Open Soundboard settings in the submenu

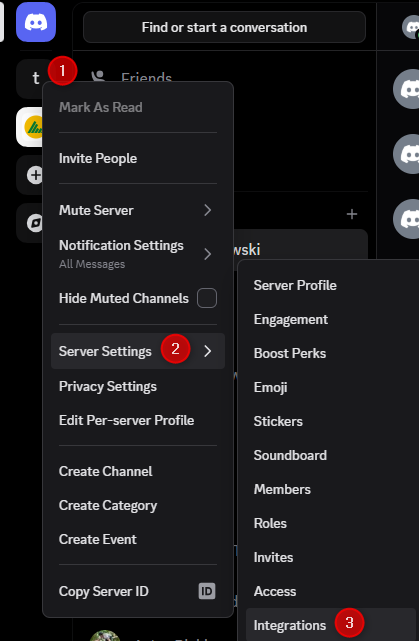(x=331, y=455)
